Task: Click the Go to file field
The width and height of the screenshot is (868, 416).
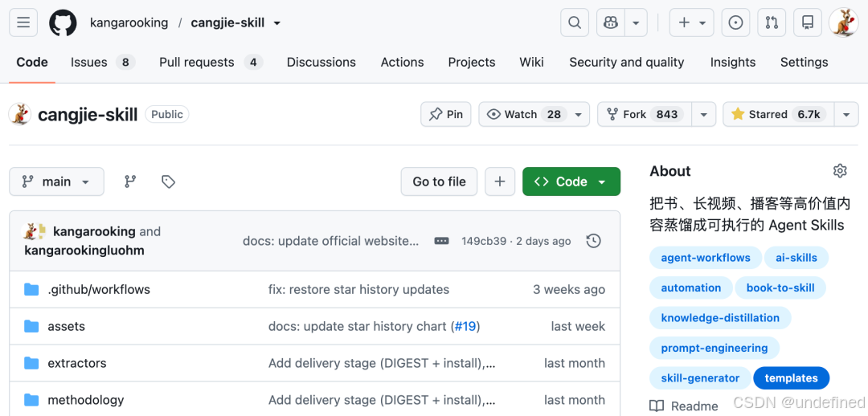Action: tap(439, 181)
